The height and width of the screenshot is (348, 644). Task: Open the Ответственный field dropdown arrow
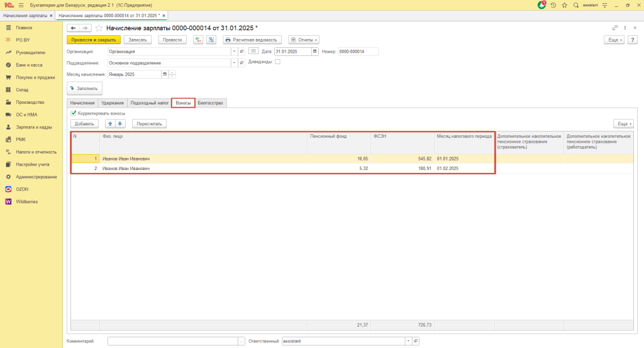408,340
